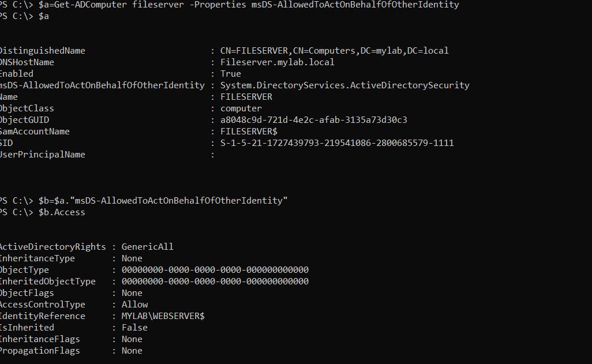Viewport: 592px width, 364px height.
Task: Click the AccessControlType value Allow
Action: [x=134, y=305]
